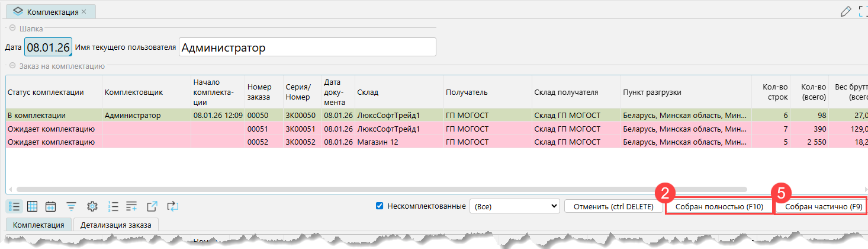
Task: Switch to Детализация заказа tab
Action: tap(115, 225)
